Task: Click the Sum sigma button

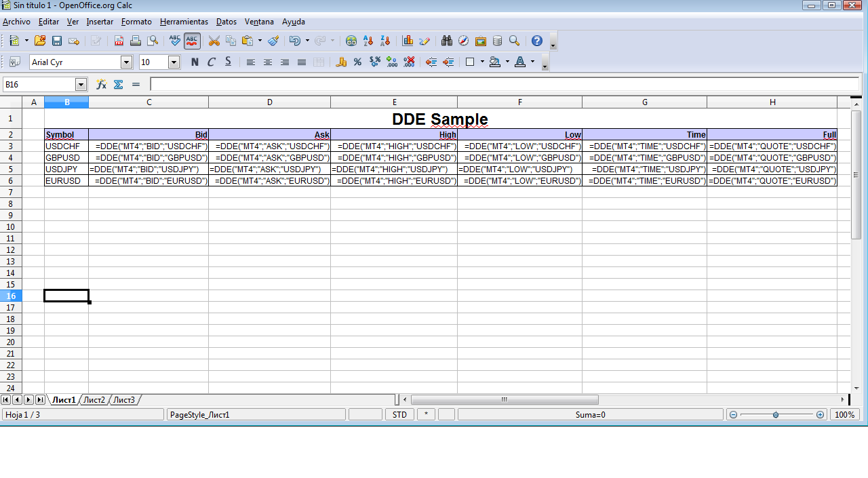Action: [x=119, y=85]
